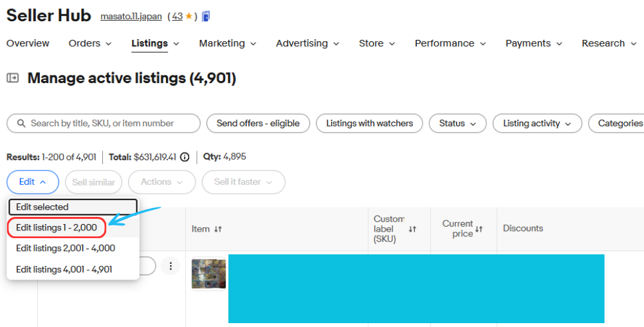Open the Listings menu
The image size is (644, 327).
[155, 43]
